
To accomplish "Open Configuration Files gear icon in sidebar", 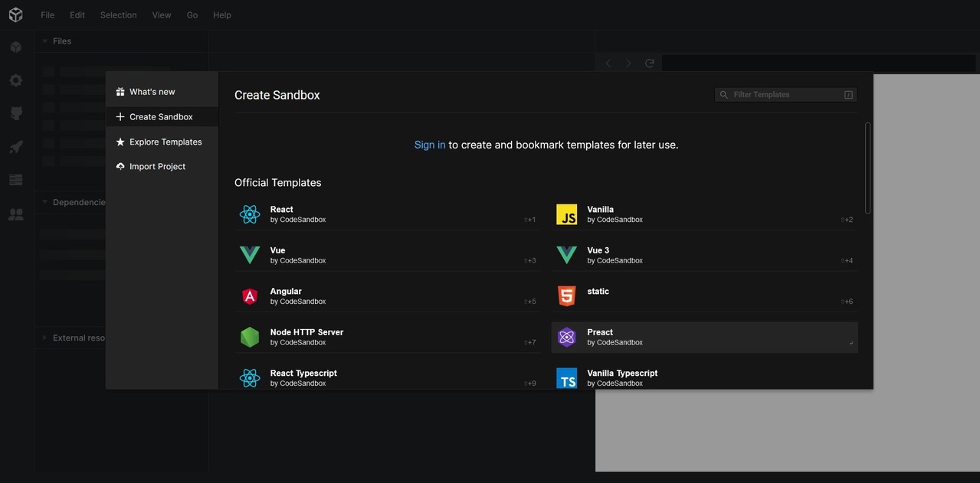I will click(x=15, y=80).
